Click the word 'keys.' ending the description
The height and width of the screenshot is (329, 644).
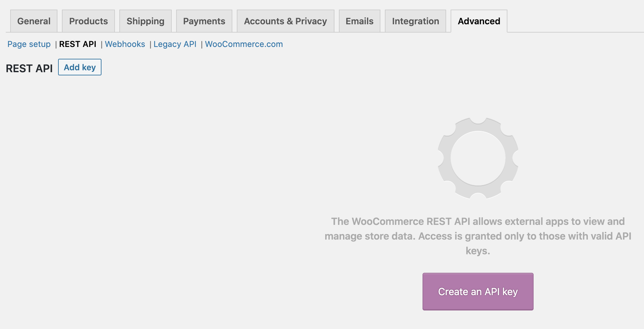[478, 251]
